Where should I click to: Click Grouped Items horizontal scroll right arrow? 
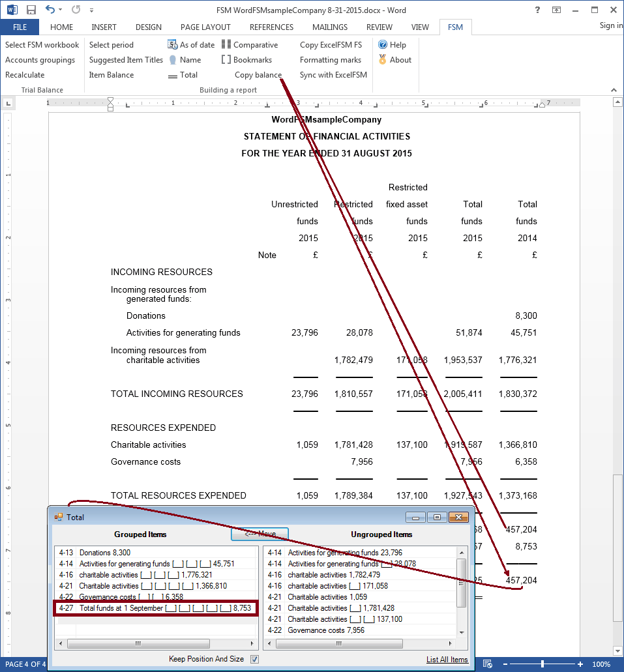[252, 644]
